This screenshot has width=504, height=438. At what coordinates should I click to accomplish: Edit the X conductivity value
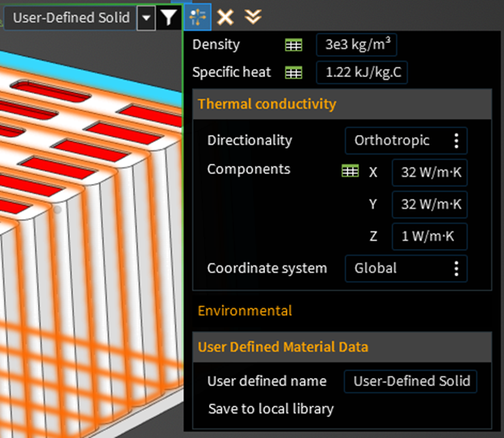tap(430, 173)
